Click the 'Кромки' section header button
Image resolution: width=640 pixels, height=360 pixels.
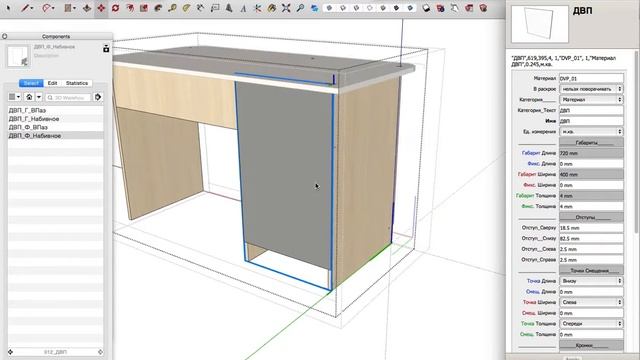(591, 345)
